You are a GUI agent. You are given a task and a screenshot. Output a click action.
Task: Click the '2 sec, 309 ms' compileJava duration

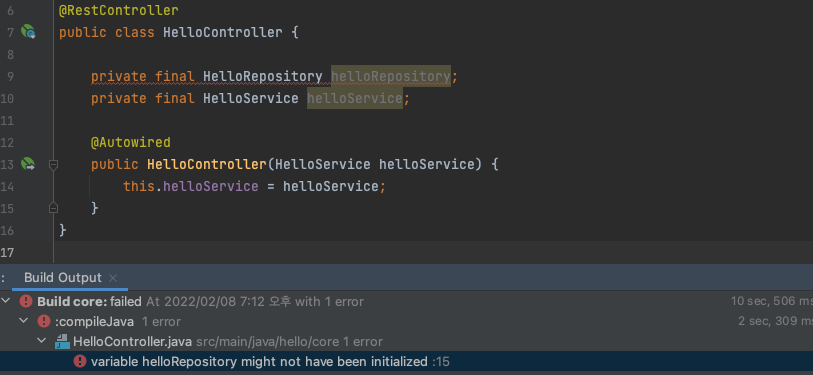[x=776, y=322]
